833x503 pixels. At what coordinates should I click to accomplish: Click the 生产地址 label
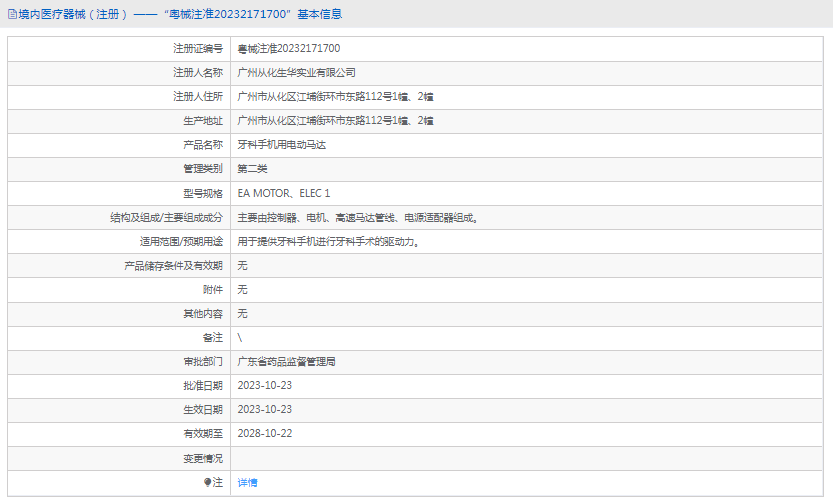pos(203,120)
